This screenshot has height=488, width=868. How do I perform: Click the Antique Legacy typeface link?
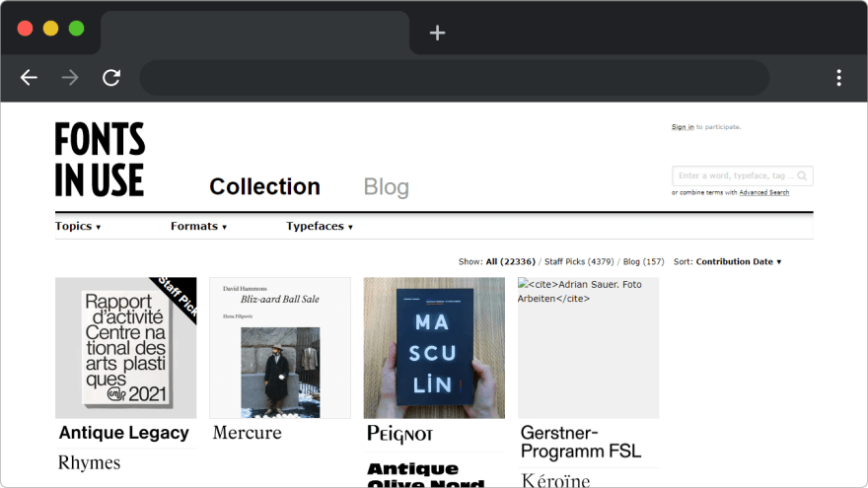[124, 433]
